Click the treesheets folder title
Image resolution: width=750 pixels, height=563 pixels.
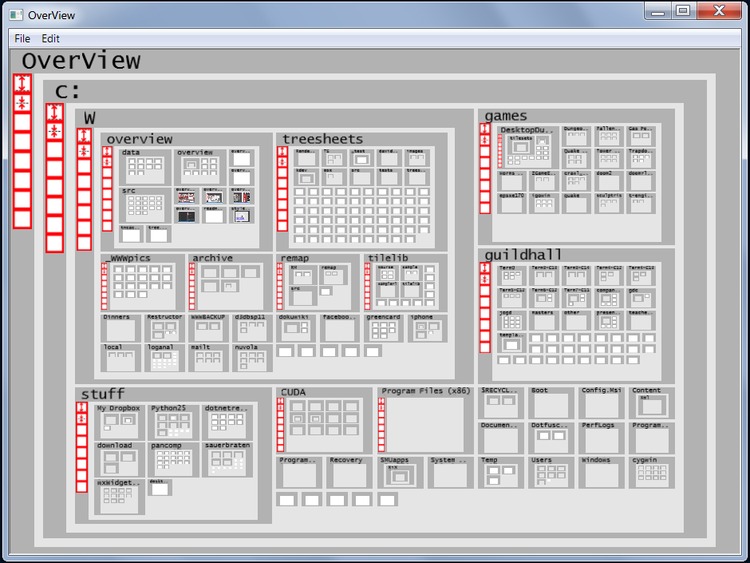[x=322, y=138]
